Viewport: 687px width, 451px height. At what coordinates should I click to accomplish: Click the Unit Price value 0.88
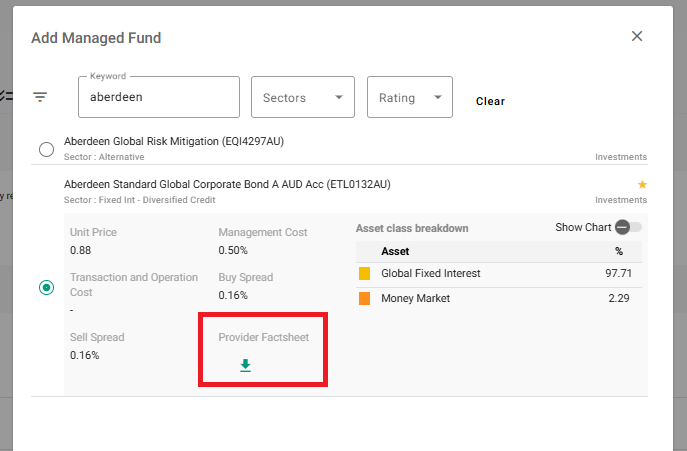tap(81, 250)
